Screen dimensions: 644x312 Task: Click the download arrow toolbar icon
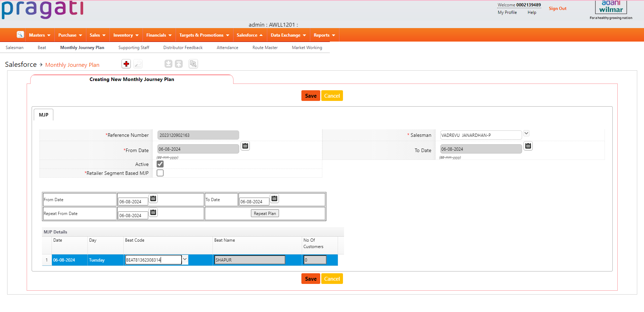click(168, 64)
